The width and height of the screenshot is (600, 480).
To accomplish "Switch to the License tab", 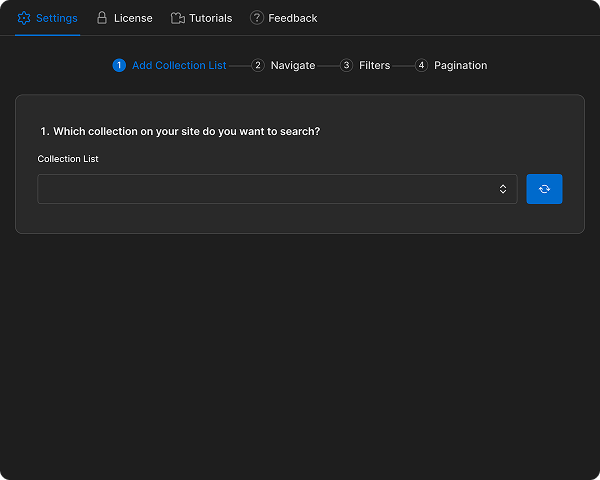I will [x=124, y=18].
